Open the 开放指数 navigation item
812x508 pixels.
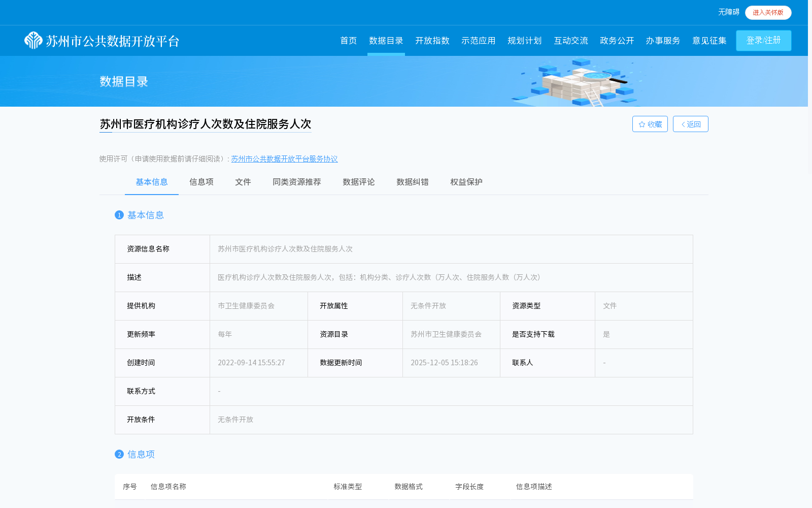(432, 41)
